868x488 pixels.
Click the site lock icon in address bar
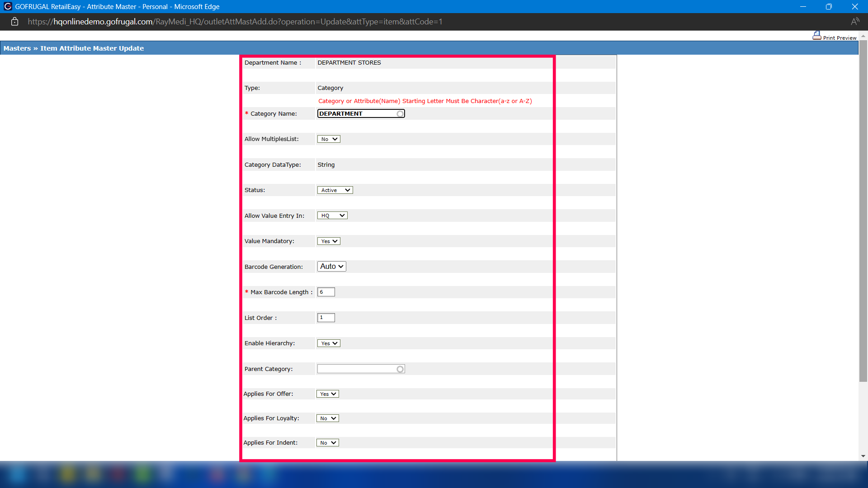[x=14, y=22]
